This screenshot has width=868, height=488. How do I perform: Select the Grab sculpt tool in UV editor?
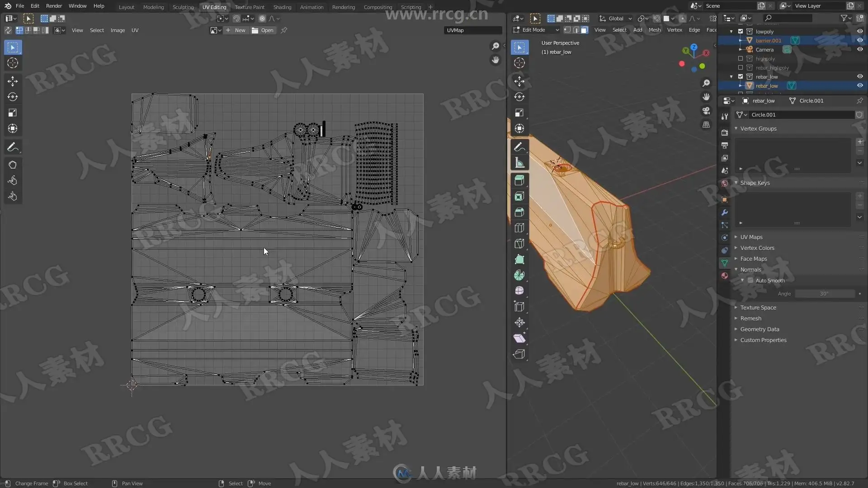[x=13, y=165]
